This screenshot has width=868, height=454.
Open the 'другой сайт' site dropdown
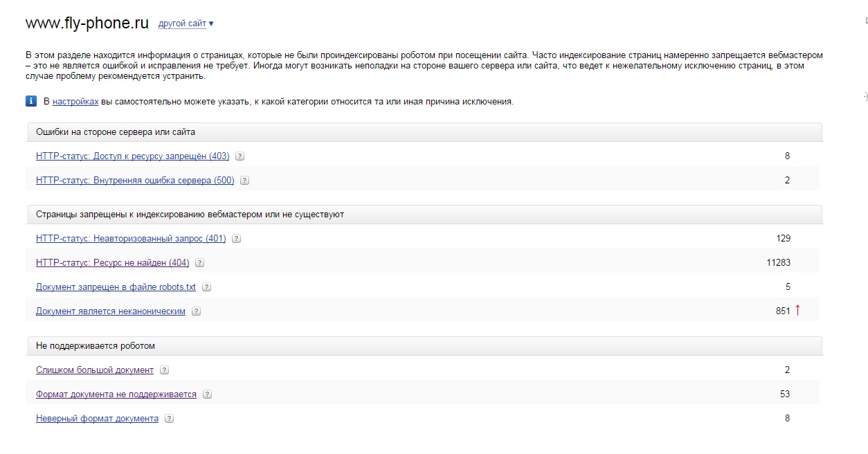[186, 24]
